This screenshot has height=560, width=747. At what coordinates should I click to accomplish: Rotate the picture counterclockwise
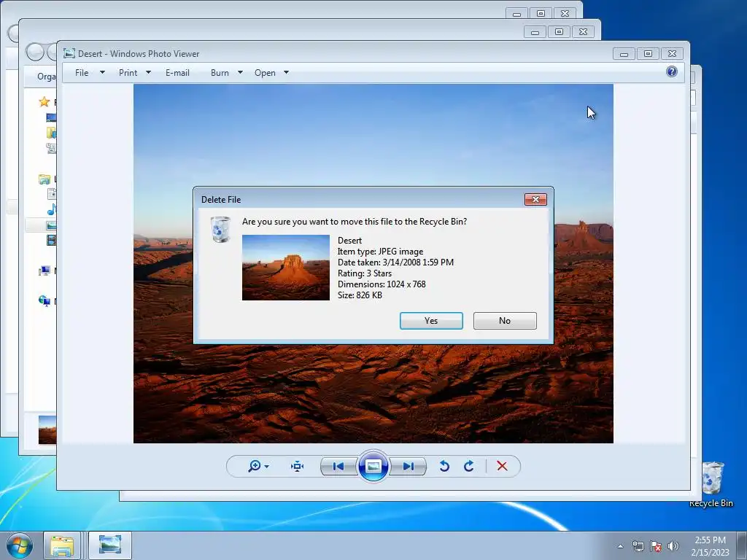(444, 466)
